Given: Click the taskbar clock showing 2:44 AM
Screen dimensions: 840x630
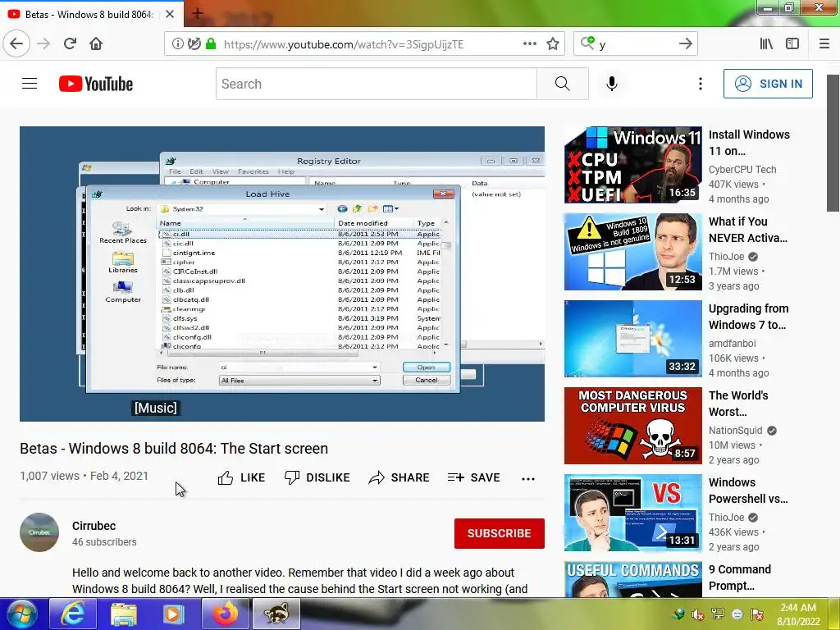Looking at the screenshot, I should [x=798, y=614].
